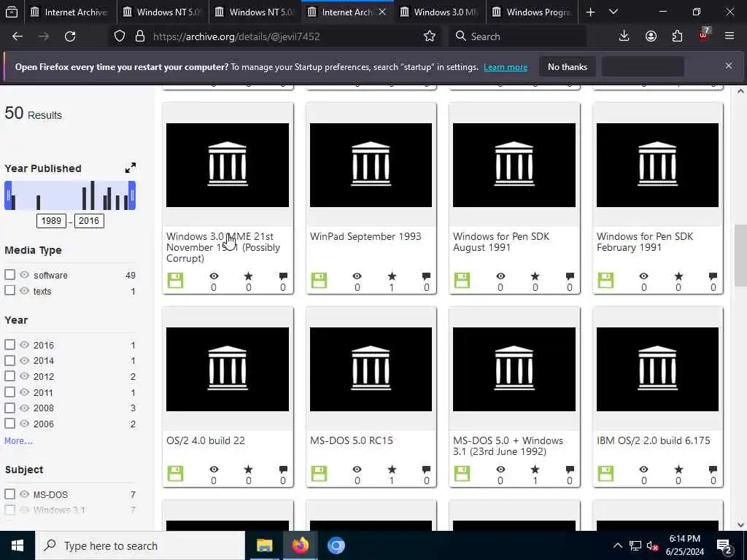Click the archive.org address bar URL
Viewport: 747px width, 560px height.
236,36
